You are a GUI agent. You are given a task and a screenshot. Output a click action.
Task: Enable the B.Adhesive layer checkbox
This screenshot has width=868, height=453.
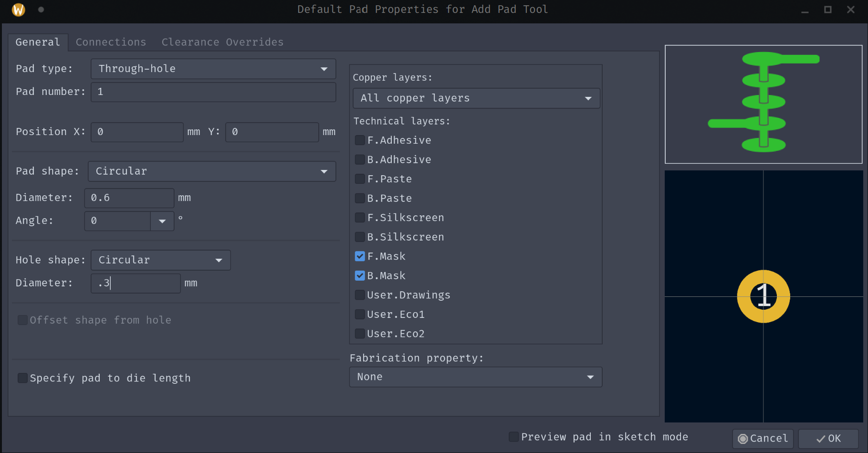click(360, 159)
